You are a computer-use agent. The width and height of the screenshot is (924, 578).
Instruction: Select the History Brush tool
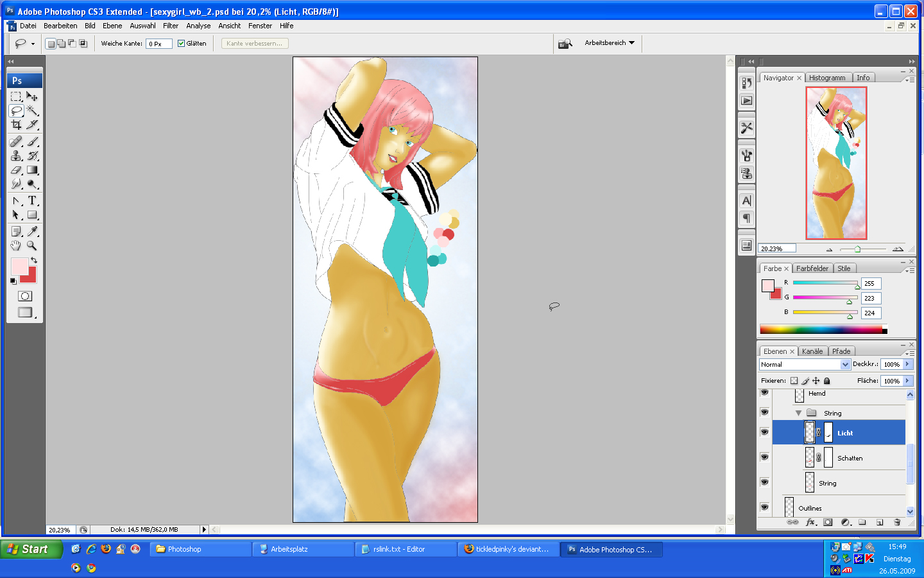point(33,155)
